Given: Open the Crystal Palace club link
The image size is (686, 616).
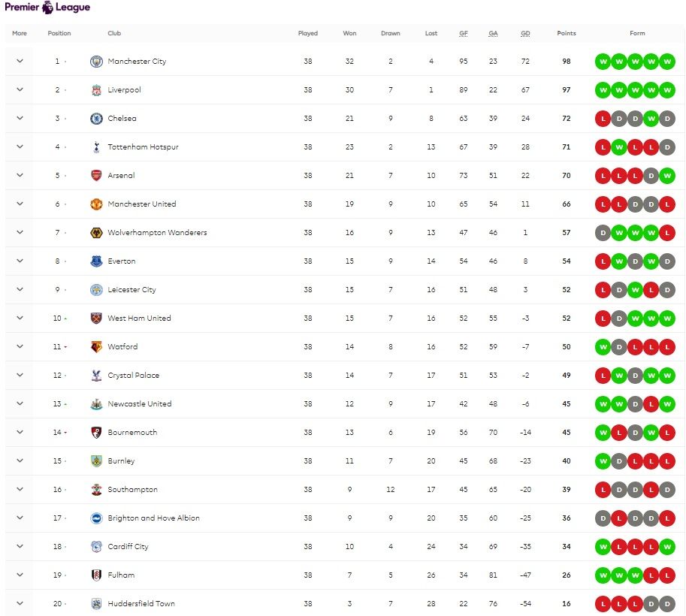Looking at the screenshot, I should (x=134, y=376).
